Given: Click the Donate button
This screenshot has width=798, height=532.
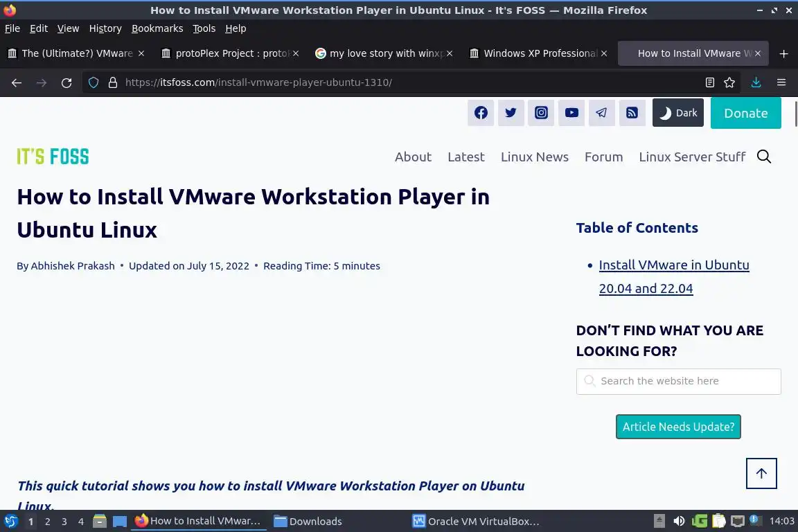Looking at the screenshot, I should [x=745, y=113].
